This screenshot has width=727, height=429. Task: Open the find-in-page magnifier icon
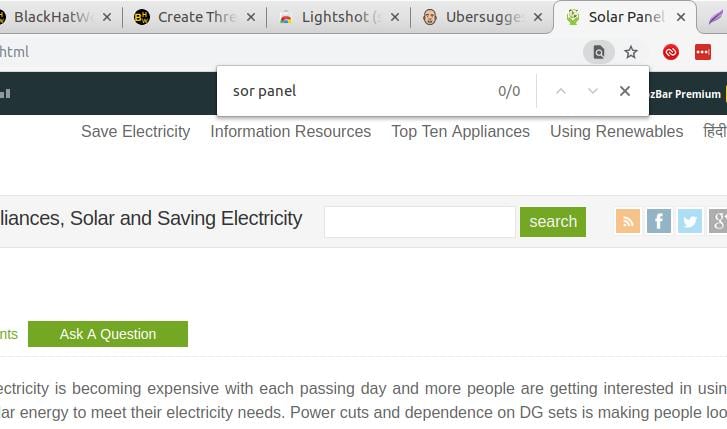click(x=599, y=52)
